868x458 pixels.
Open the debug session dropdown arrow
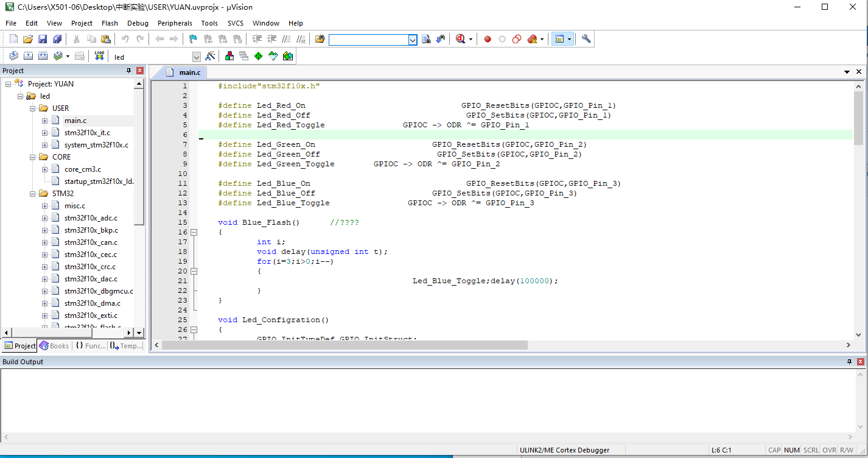pyautogui.click(x=471, y=39)
